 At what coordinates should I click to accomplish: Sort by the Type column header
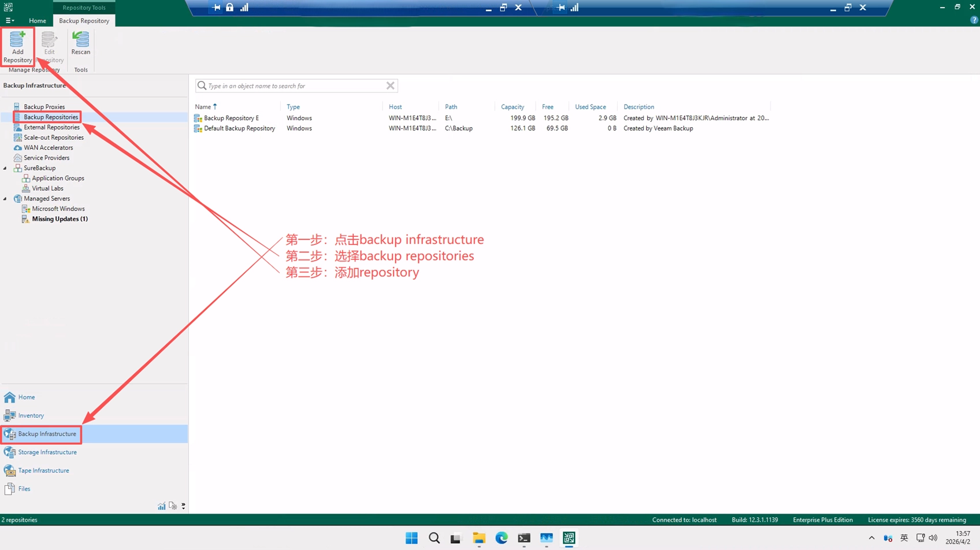[293, 107]
